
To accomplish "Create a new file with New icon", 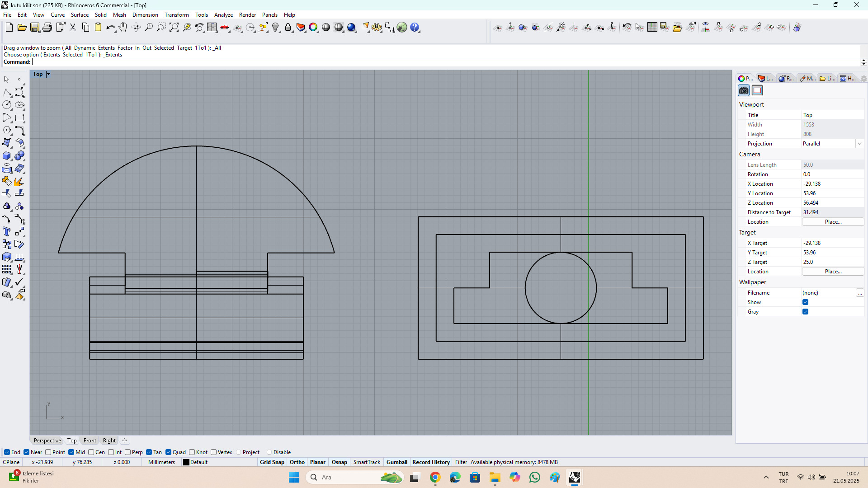I will 9,28.
